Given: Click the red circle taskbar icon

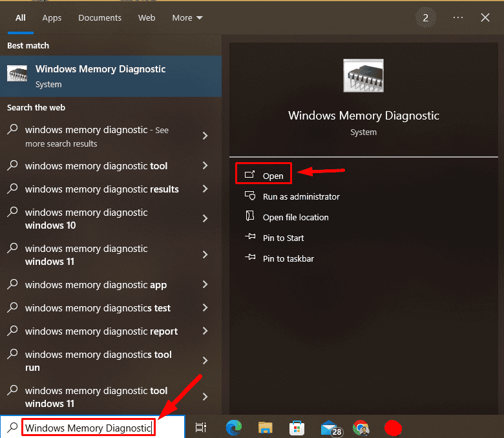Looking at the screenshot, I should [393, 428].
